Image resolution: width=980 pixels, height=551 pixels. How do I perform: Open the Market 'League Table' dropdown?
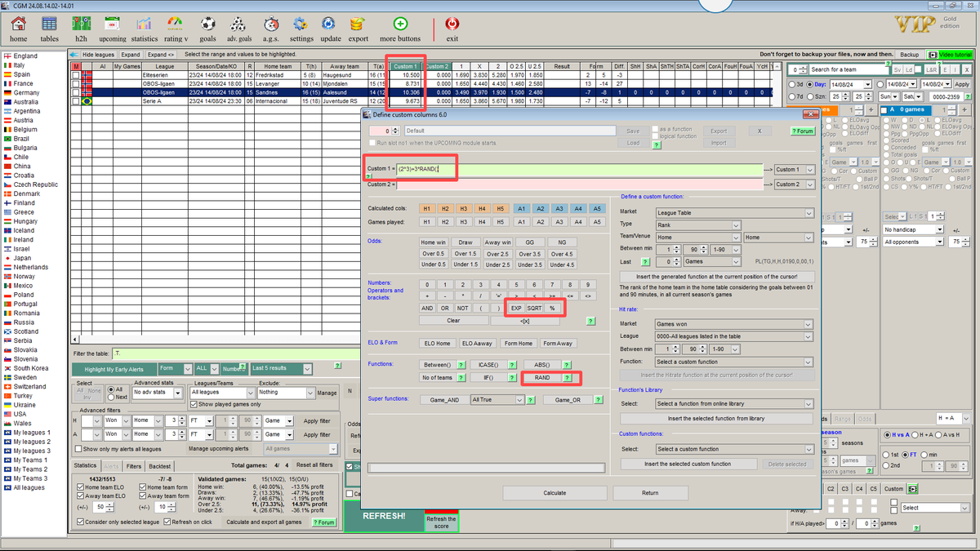735,213
